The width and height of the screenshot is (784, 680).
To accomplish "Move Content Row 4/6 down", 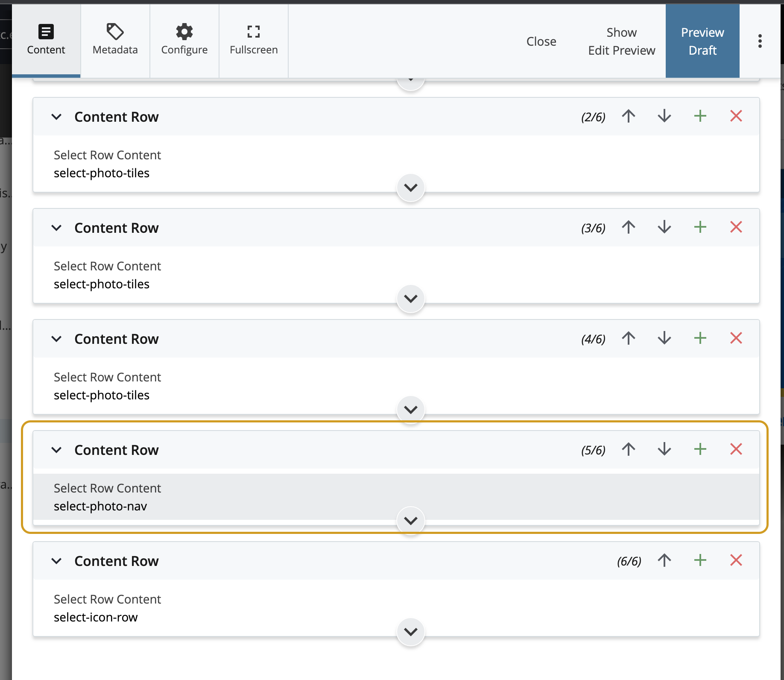I will point(664,338).
